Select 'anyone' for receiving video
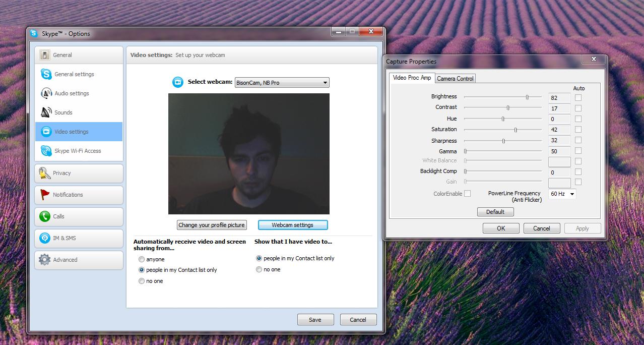This screenshot has width=644, height=345. [142, 259]
